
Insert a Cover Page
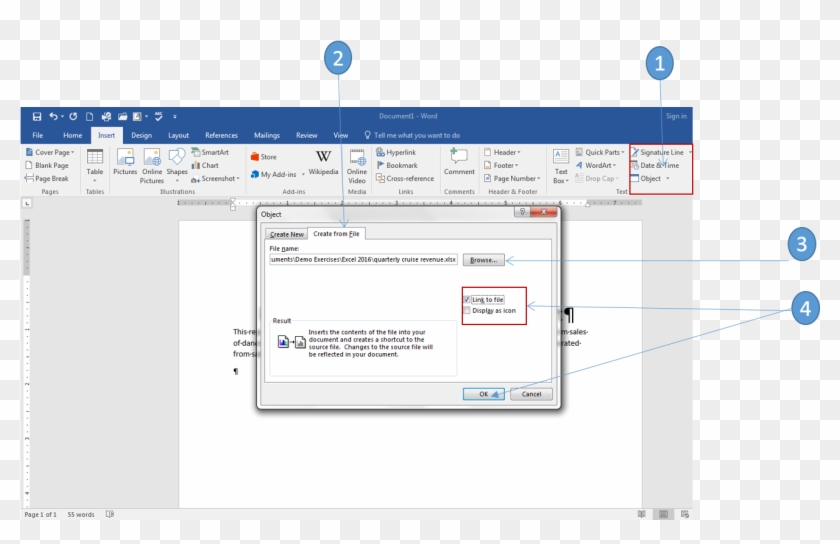pos(50,152)
